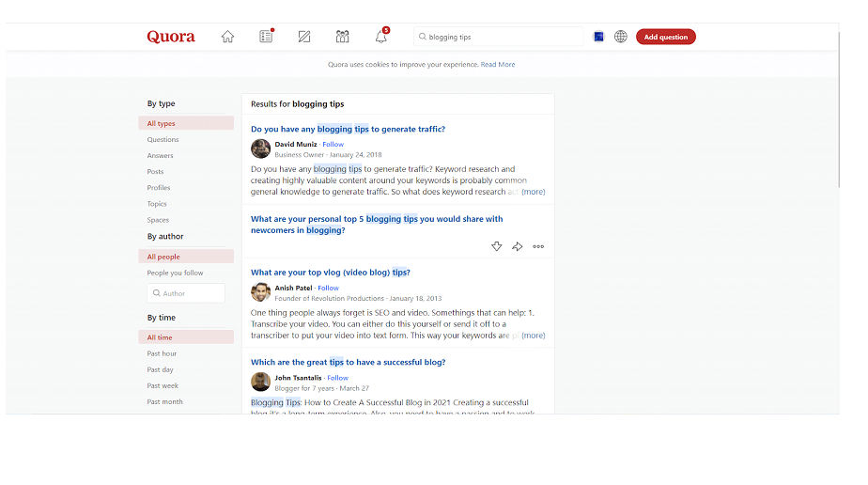Click the January 18, 2013 answer date

pos(416,298)
